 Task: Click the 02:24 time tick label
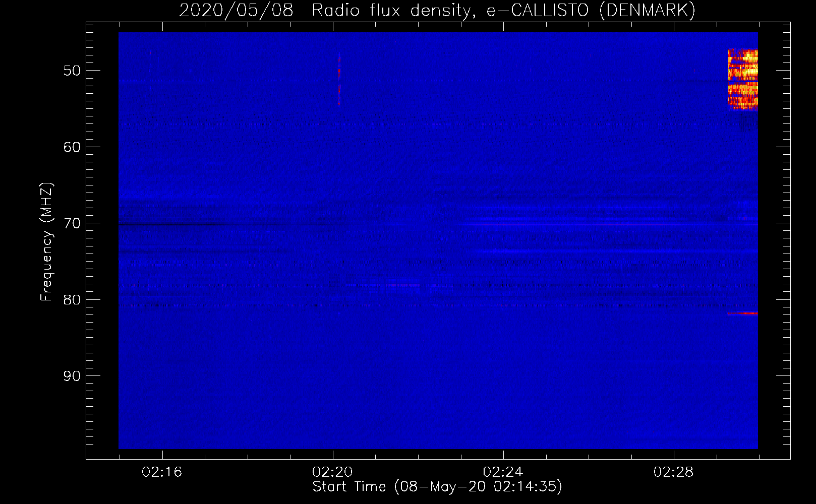[x=503, y=472]
